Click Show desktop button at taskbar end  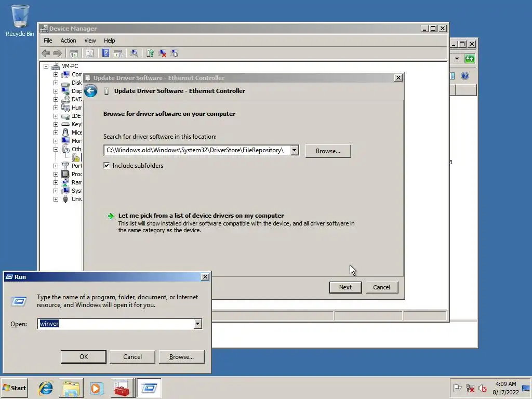click(x=526, y=388)
